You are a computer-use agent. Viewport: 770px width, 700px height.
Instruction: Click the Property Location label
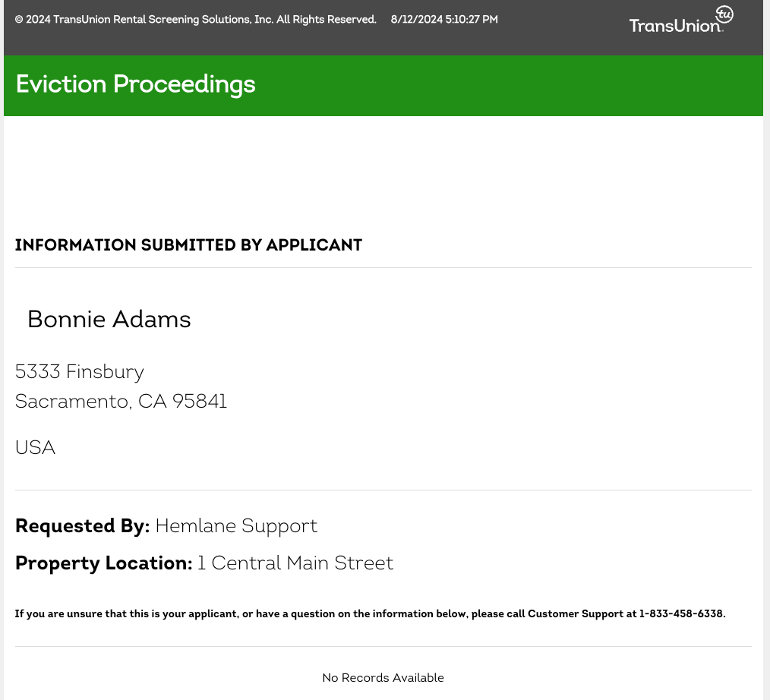(x=103, y=563)
